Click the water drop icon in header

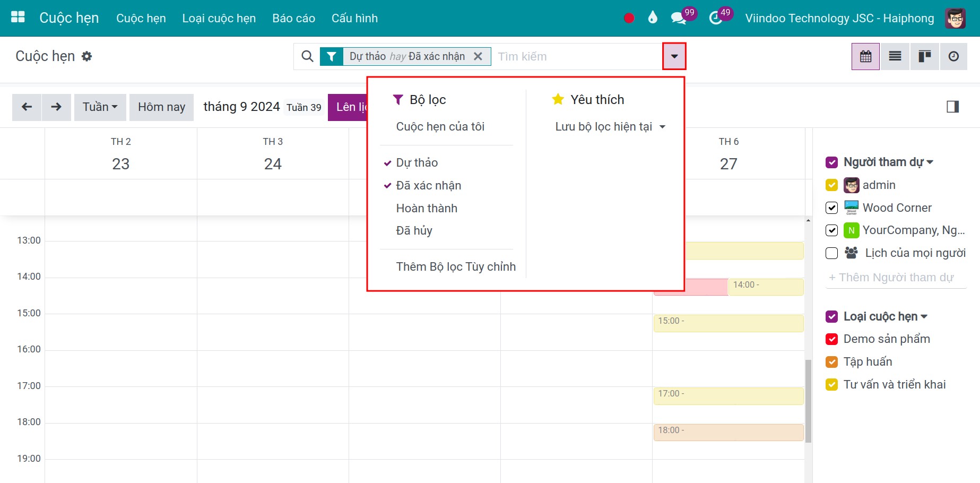click(x=653, y=18)
